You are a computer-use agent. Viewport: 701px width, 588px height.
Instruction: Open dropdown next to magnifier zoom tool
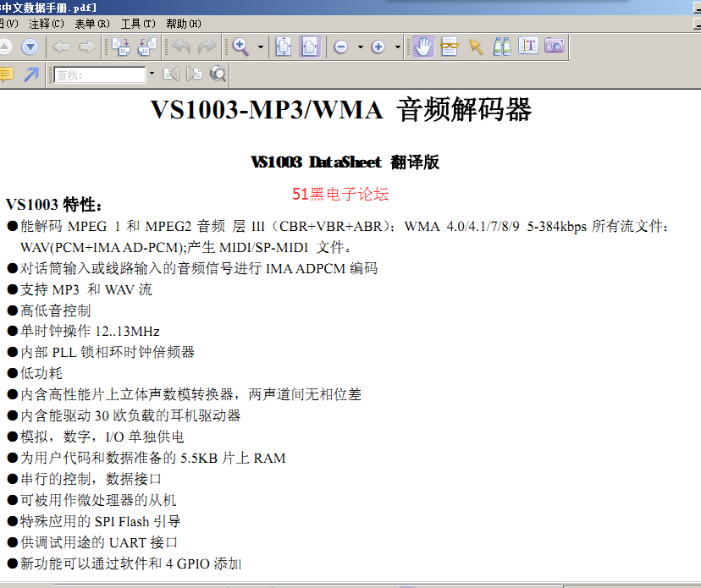click(261, 47)
